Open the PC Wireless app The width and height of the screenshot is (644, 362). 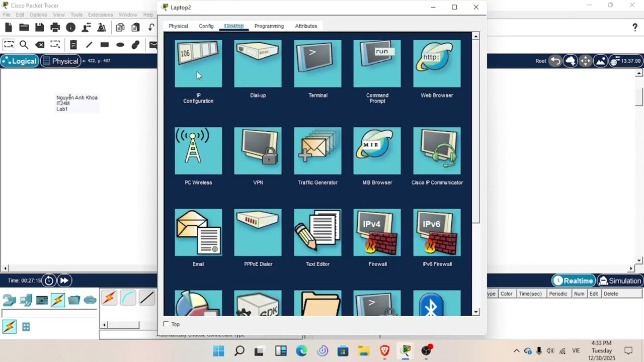tap(198, 151)
